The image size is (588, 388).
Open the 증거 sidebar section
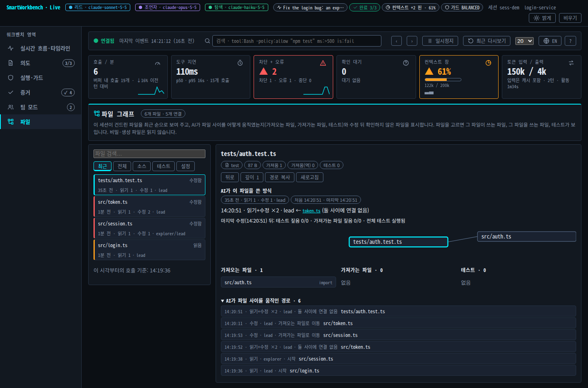(x=41, y=92)
